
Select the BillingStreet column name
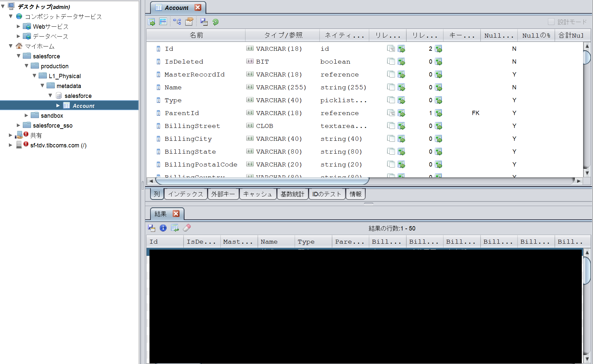coord(192,126)
